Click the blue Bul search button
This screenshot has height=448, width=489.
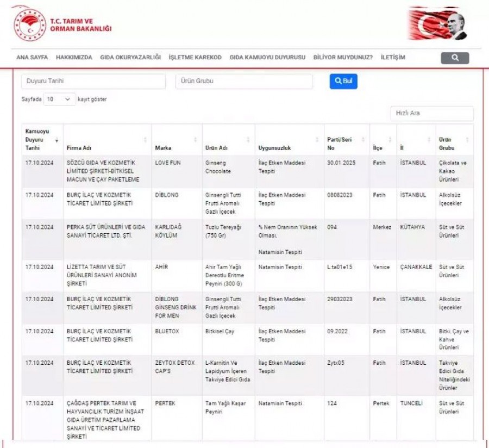[x=343, y=81]
